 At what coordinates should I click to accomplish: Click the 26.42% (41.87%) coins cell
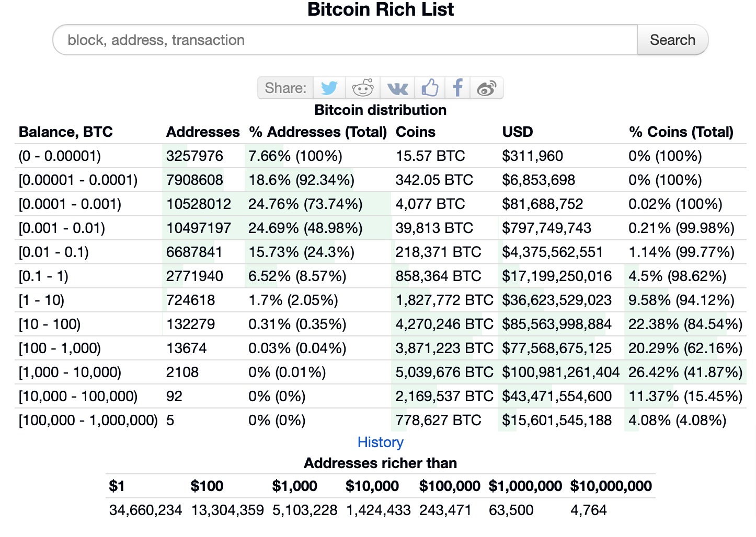(685, 372)
